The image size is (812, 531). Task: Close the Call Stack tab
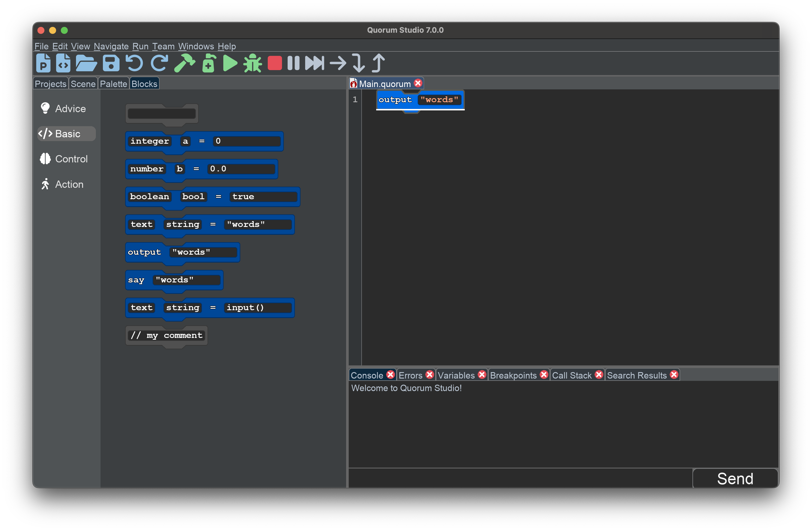pyautogui.click(x=599, y=374)
